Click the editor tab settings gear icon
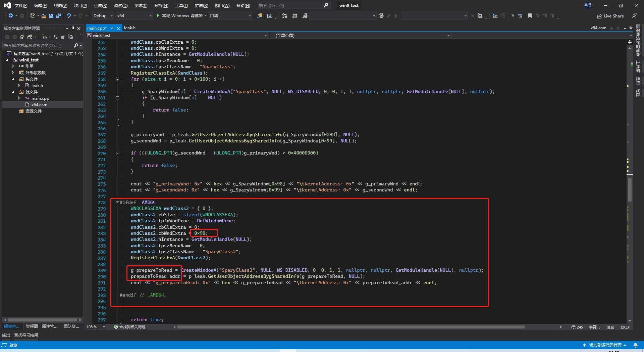 [631, 28]
